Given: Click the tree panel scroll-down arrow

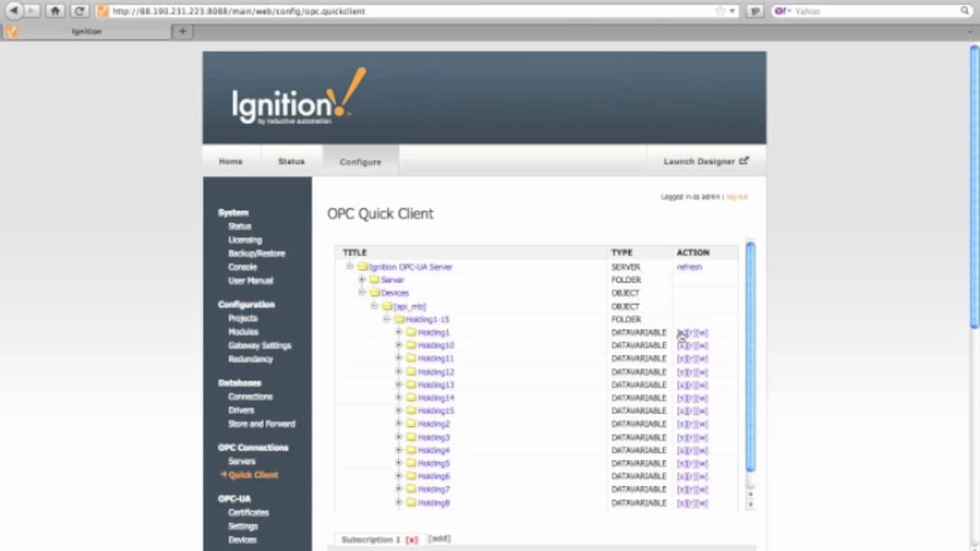Looking at the screenshot, I should pyautogui.click(x=750, y=504).
